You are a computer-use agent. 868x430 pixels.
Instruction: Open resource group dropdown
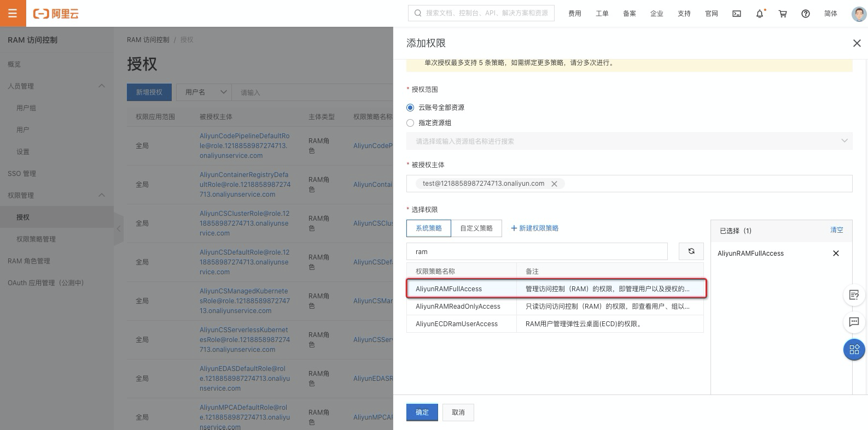[629, 141]
